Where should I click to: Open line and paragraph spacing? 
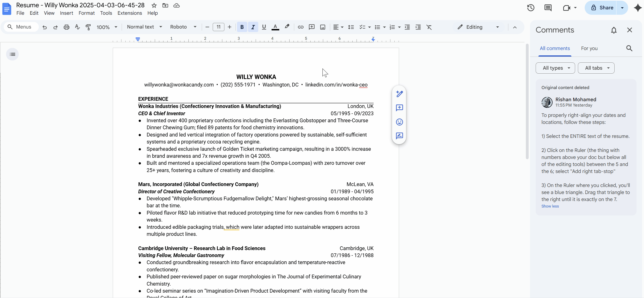click(x=351, y=27)
